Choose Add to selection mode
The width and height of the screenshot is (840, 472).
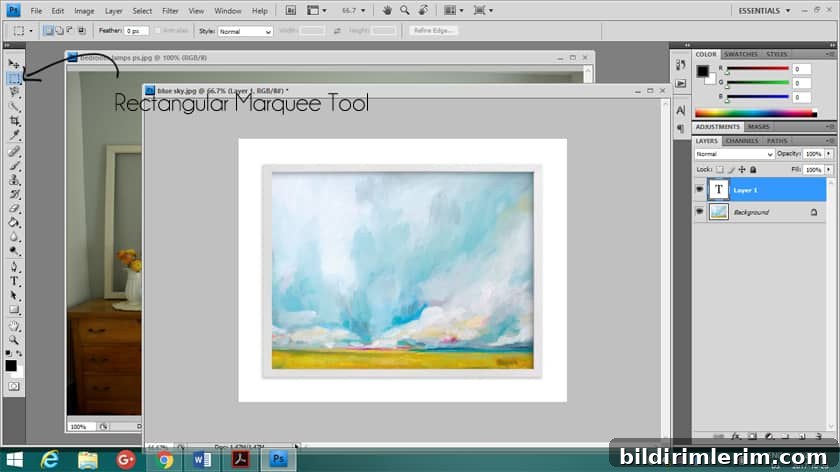(x=59, y=31)
